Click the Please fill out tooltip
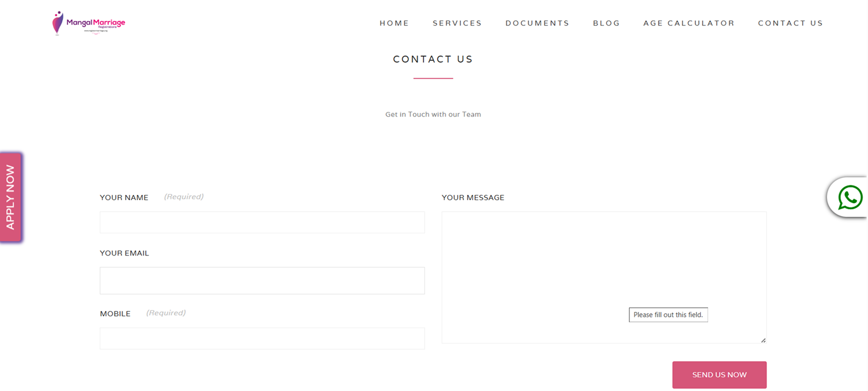This screenshot has width=868, height=391. point(668,315)
